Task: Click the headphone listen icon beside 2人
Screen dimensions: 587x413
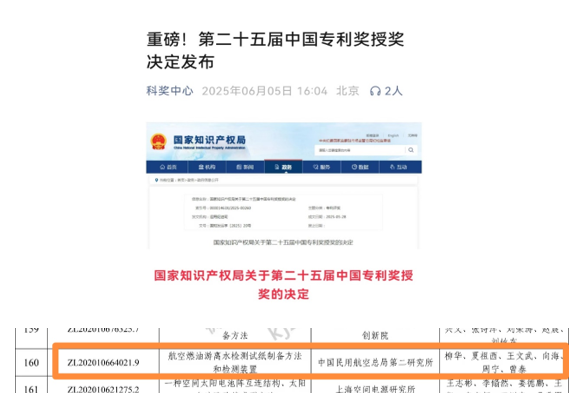Action: coord(375,91)
